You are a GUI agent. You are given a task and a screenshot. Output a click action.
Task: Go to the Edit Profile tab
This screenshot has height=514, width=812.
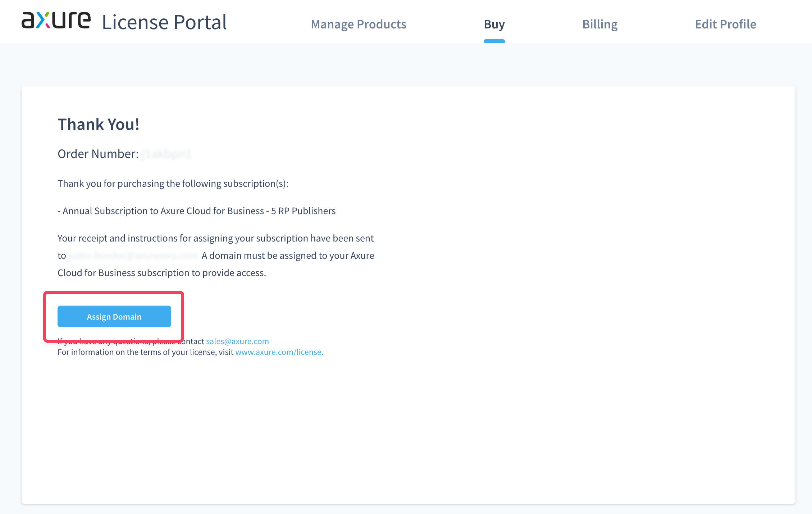(725, 24)
